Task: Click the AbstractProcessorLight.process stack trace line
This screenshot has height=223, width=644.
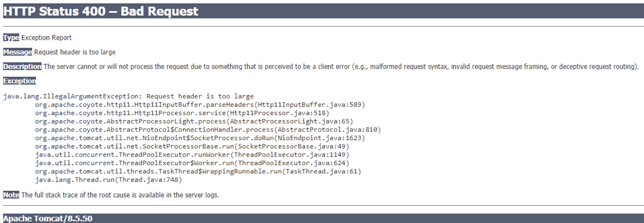Action: [194, 121]
